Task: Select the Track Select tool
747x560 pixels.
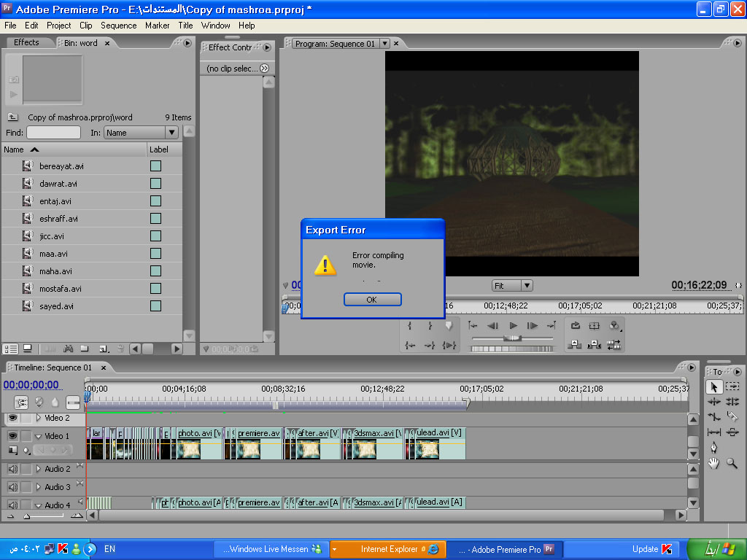Action: click(732, 386)
